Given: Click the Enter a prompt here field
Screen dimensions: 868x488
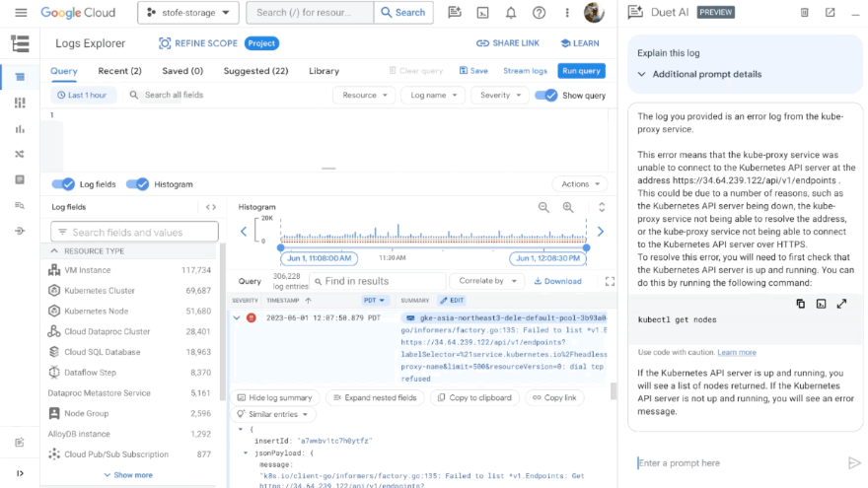Looking at the screenshot, I should point(741,463).
